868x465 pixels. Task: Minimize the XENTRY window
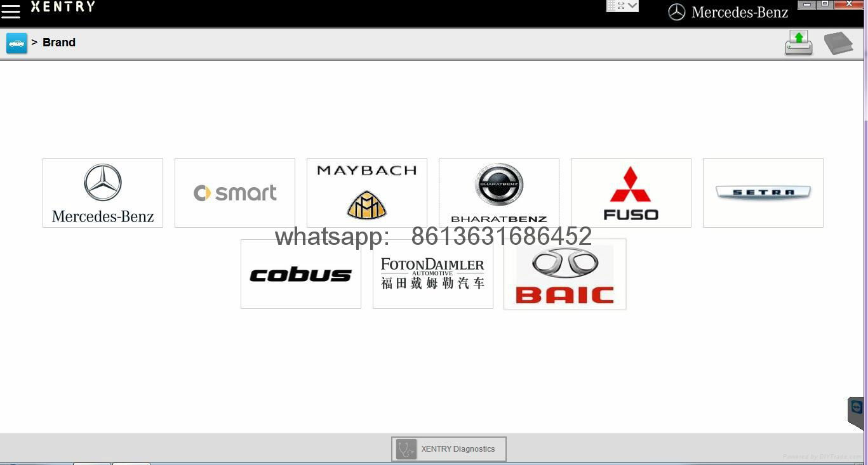806,4
